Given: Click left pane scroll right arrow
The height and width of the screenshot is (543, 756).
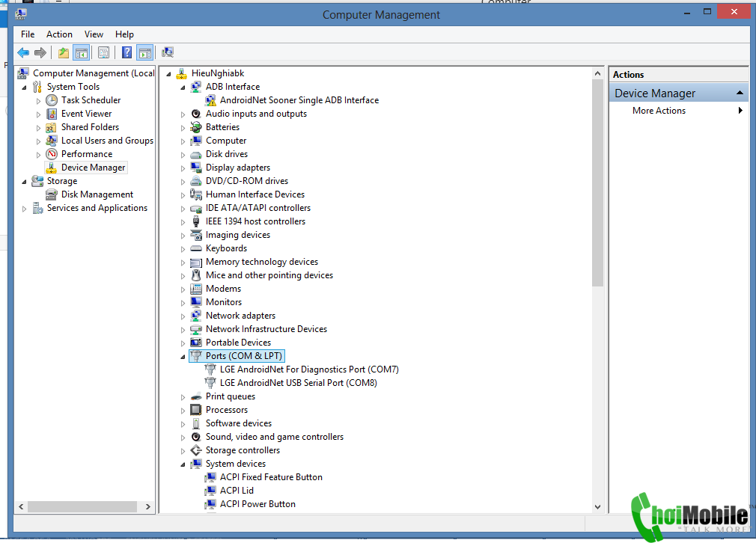Looking at the screenshot, I should click(x=147, y=507).
